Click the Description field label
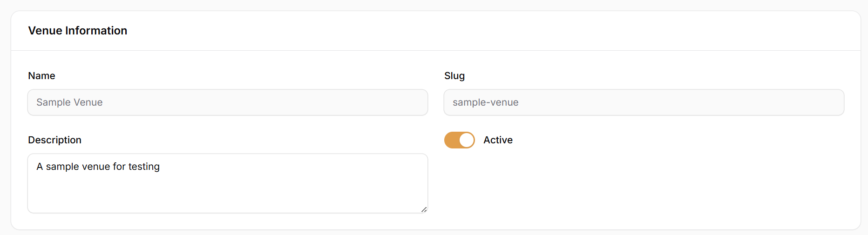 pyautogui.click(x=54, y=140)
